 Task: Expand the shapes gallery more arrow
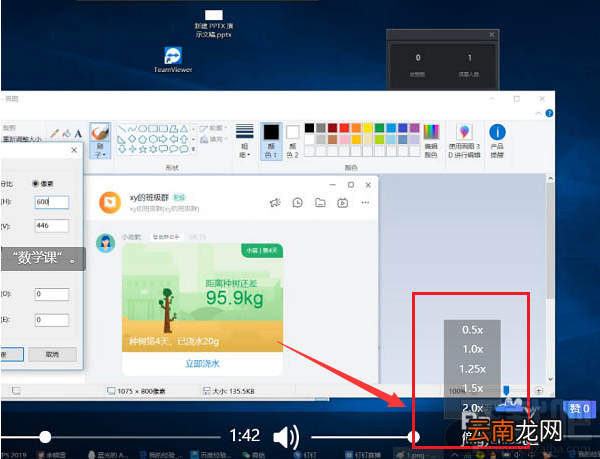(193, 149)
